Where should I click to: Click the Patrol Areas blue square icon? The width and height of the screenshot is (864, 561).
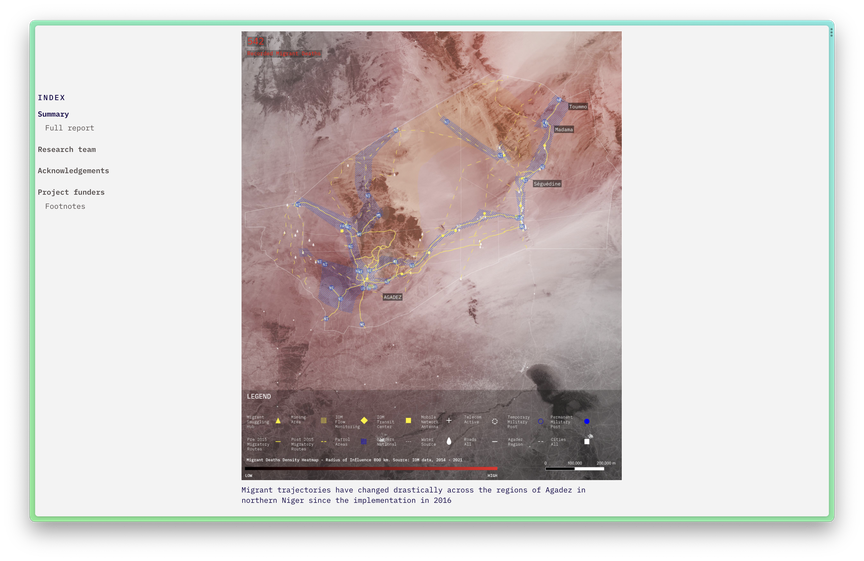364,442
